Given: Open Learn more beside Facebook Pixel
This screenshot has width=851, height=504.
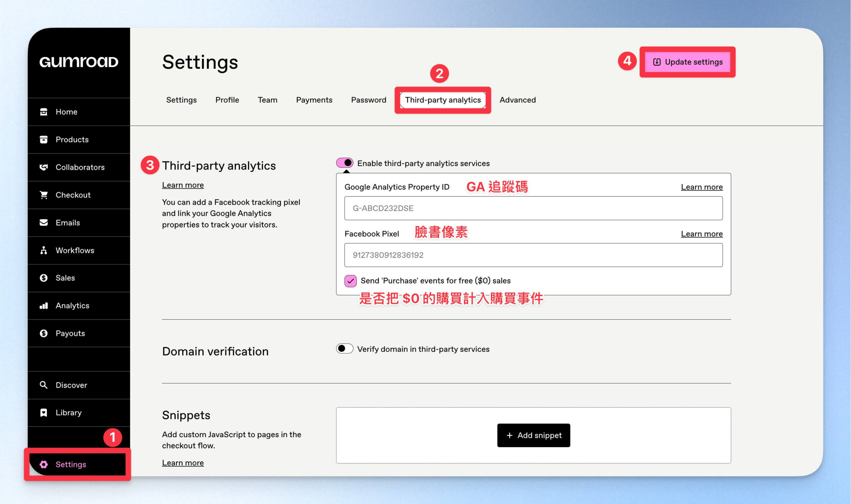Looking at the screenshot, I should [701, 234].
